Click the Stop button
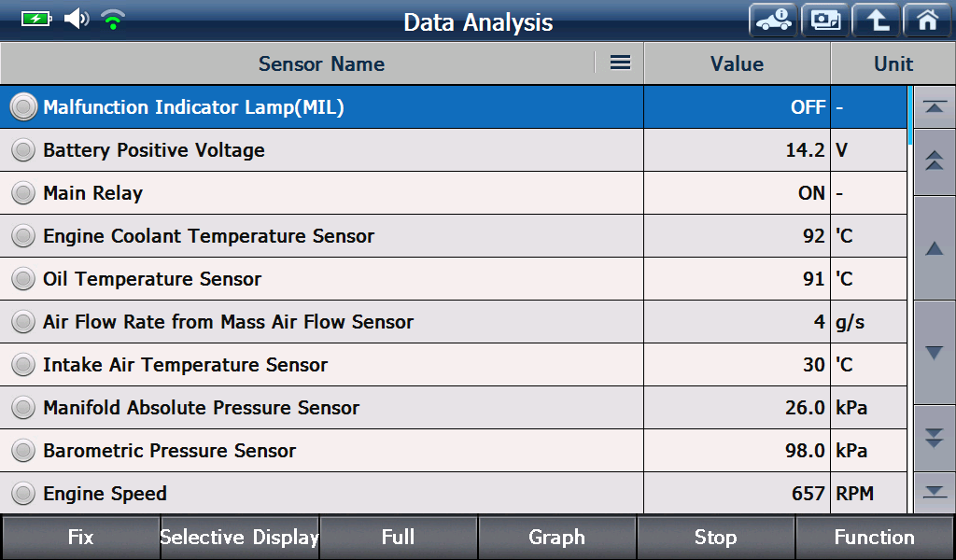The width and height of the screenshot is (956, 560). (x=715, y=537)
